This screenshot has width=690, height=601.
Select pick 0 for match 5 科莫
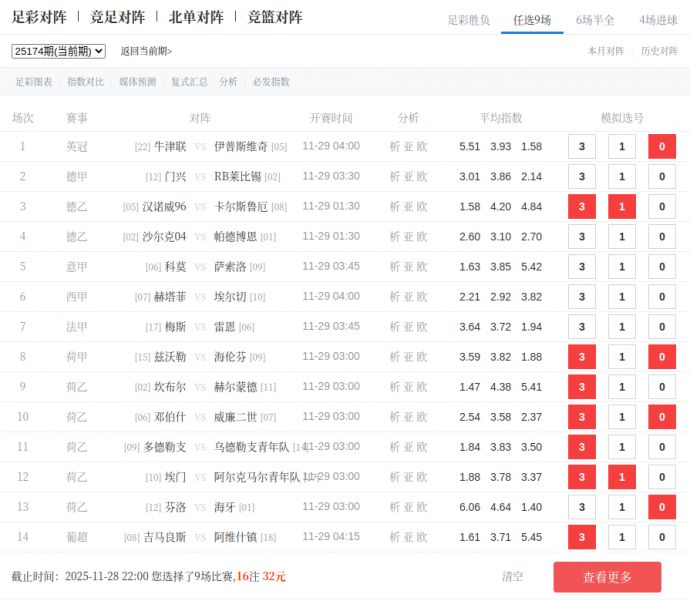pyautogui.click(x=662, y=267)
